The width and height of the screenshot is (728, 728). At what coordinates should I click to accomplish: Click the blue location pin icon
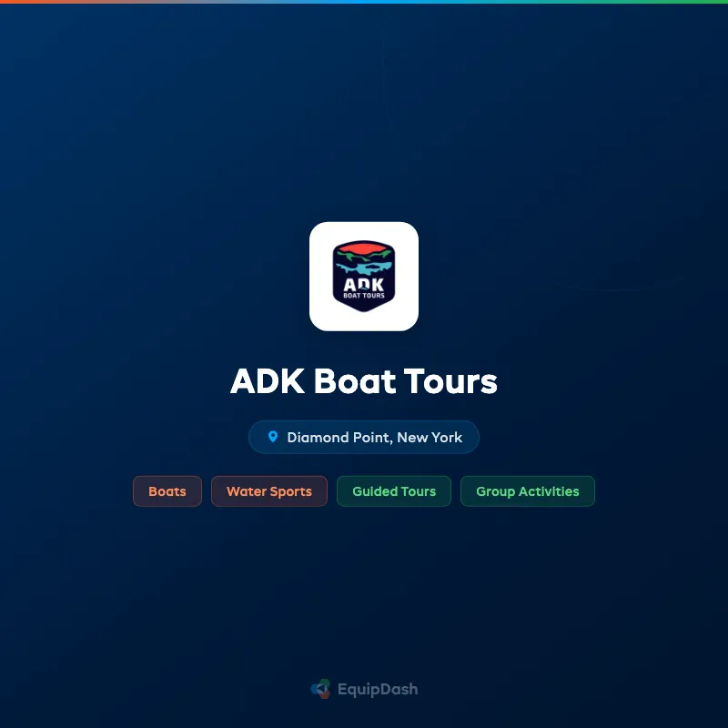275,437
